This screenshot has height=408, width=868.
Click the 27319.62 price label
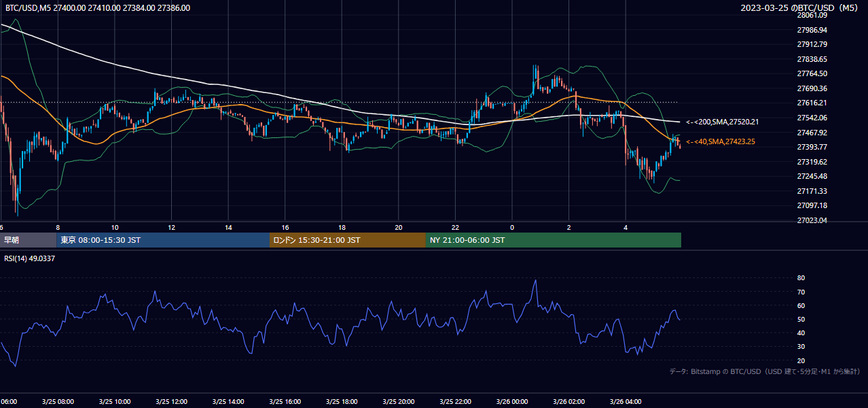[812, 162]
